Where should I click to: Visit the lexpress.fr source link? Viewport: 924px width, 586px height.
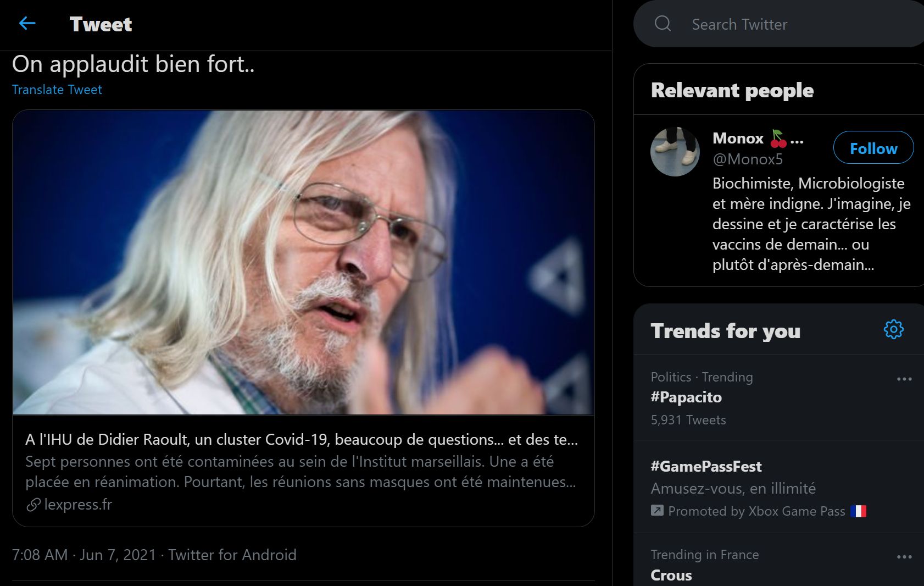[78, 504]
